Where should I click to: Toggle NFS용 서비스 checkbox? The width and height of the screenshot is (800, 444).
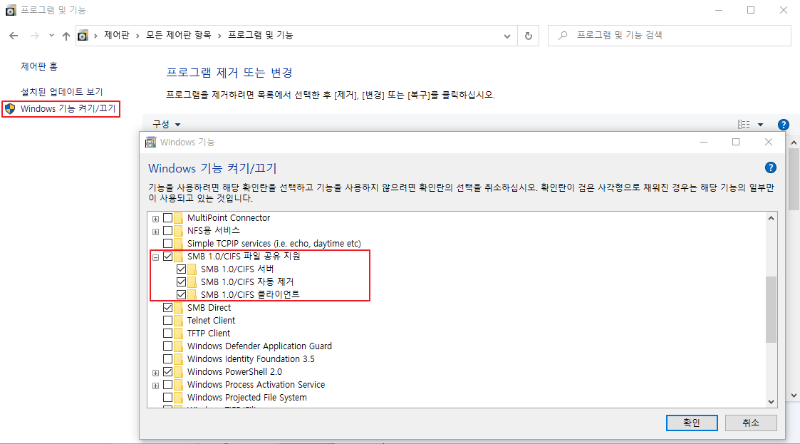[168, 231]
